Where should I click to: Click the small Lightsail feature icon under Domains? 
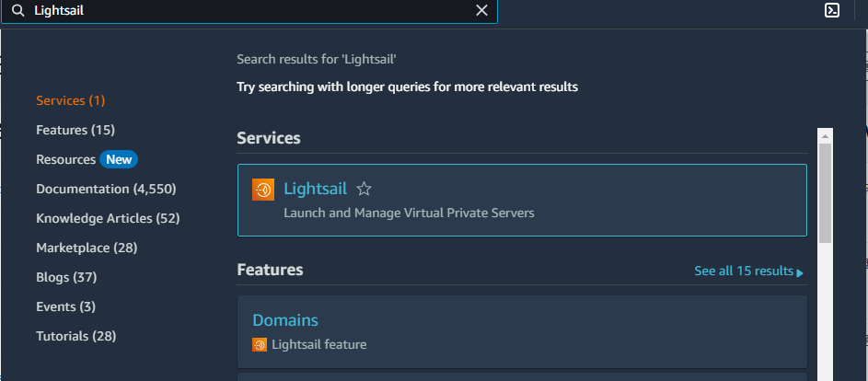click(x=259, y=344)
